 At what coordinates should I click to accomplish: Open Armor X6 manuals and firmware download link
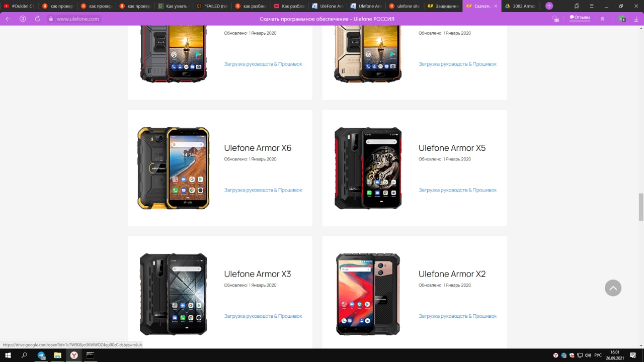tap(263, 190)
